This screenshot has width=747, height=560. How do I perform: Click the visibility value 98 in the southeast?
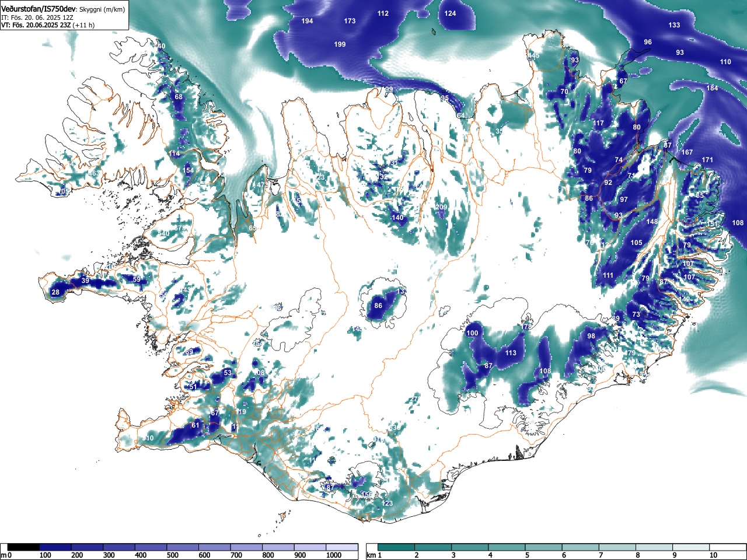[591, 336]
